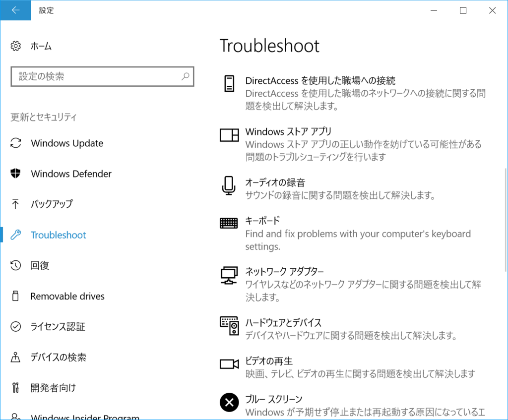Select Troubleshoot in the sidebar
This screenshot has height=420, width=508.
pyautogui.click(x=59, y=235)
